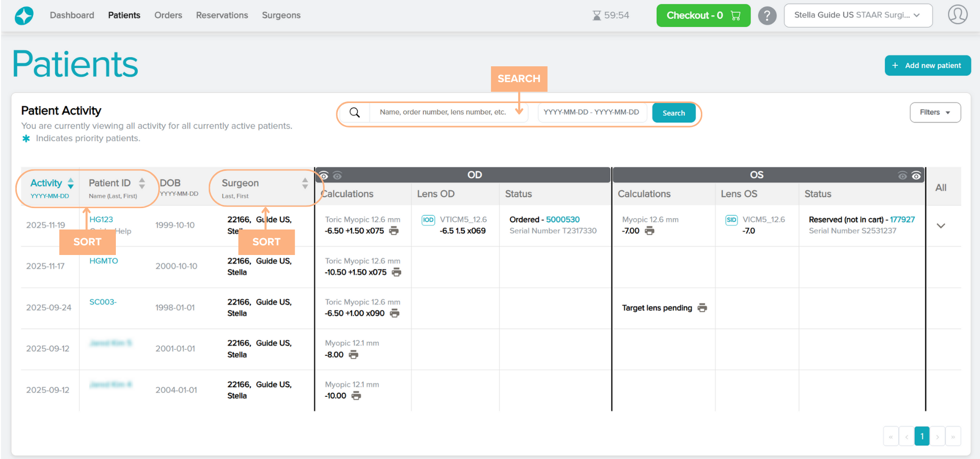Click the IOD badge beside VTICM5_12.6
This screenshot has height=459, width=980.
pyautogui.click(x=428, y=220)
